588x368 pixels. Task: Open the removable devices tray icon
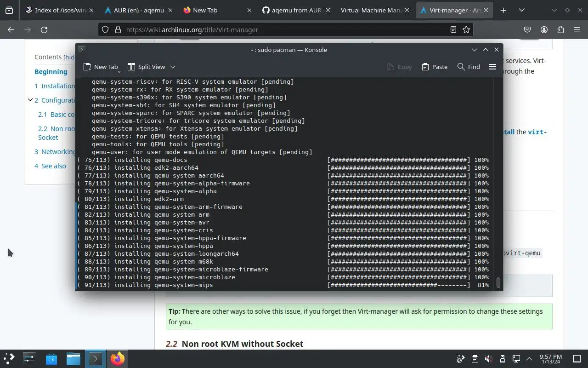pyautogui.click(x=503, y=359)
